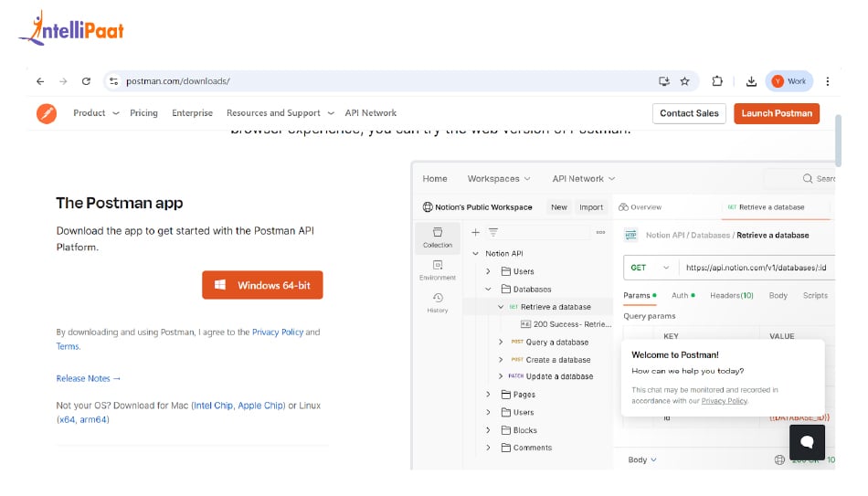868x496 pixels.
Task: Expand the Product menu
Action: [96, 113]
